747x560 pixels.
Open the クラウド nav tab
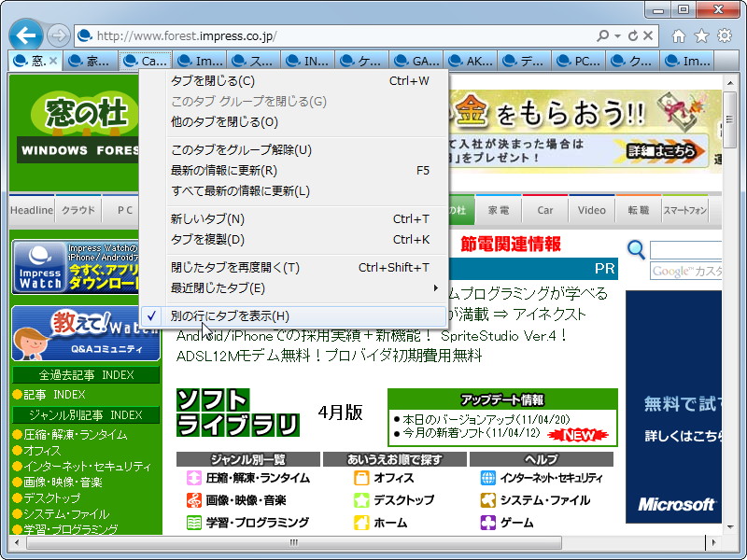point(78,210)
